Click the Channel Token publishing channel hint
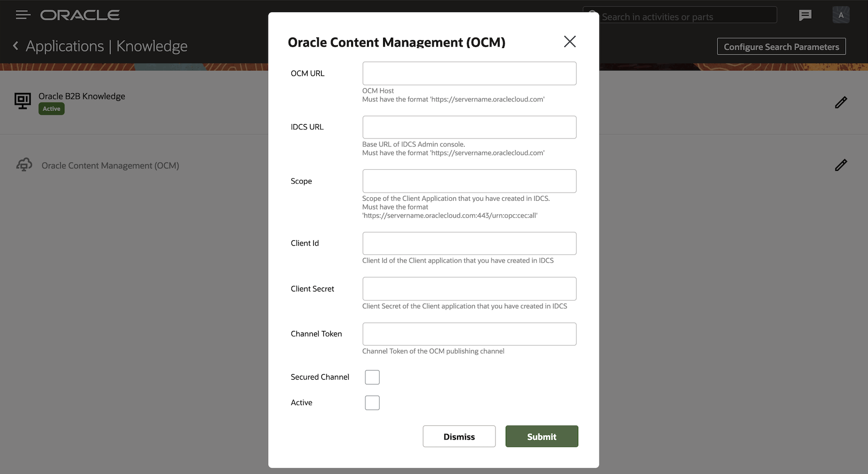Image resolution: width=868 pixels, height=474 pixels. (433, 351)
